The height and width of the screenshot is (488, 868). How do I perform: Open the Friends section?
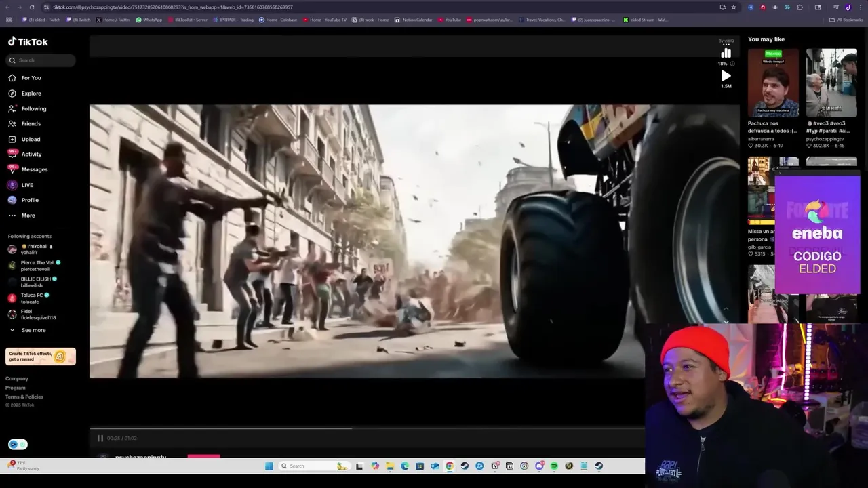pos(25,124)
